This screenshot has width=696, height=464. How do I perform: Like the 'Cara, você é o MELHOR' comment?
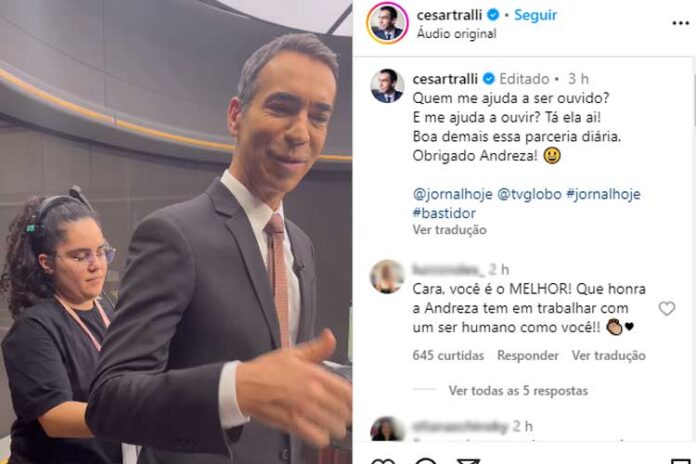[x=667, y=309]
